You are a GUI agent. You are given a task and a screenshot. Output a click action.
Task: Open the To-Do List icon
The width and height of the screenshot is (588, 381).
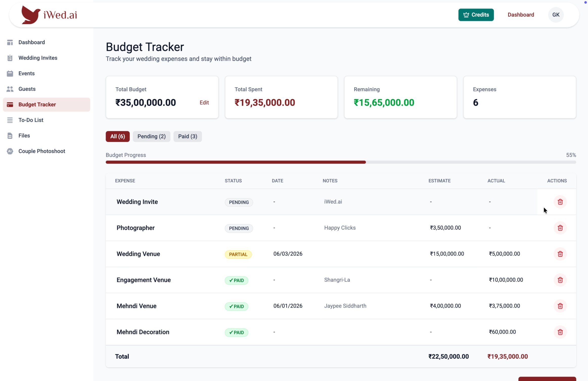pos(10,120)
